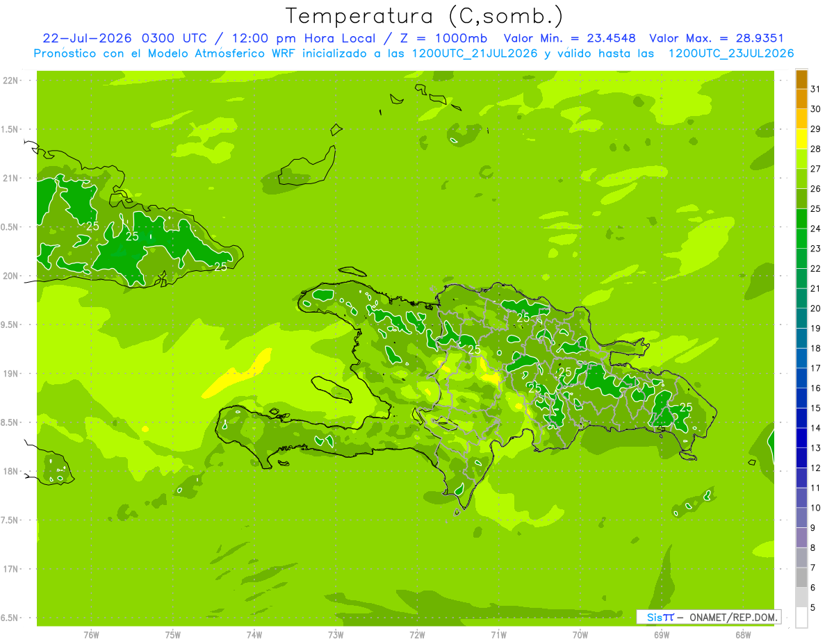Click the '68W' longitude axis label
834x644 pixels.
coord(743,634)
